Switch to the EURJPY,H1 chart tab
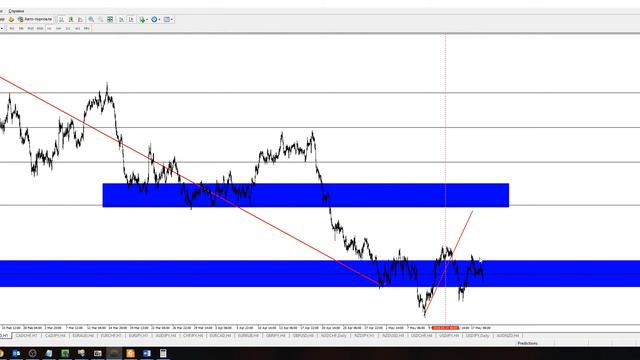 coord(138,336)
